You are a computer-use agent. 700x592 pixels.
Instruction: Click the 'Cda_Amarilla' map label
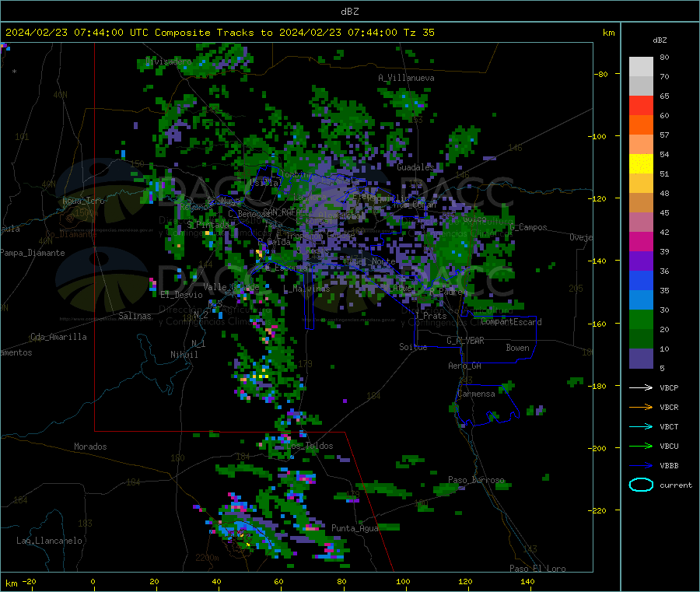(58, 337)
